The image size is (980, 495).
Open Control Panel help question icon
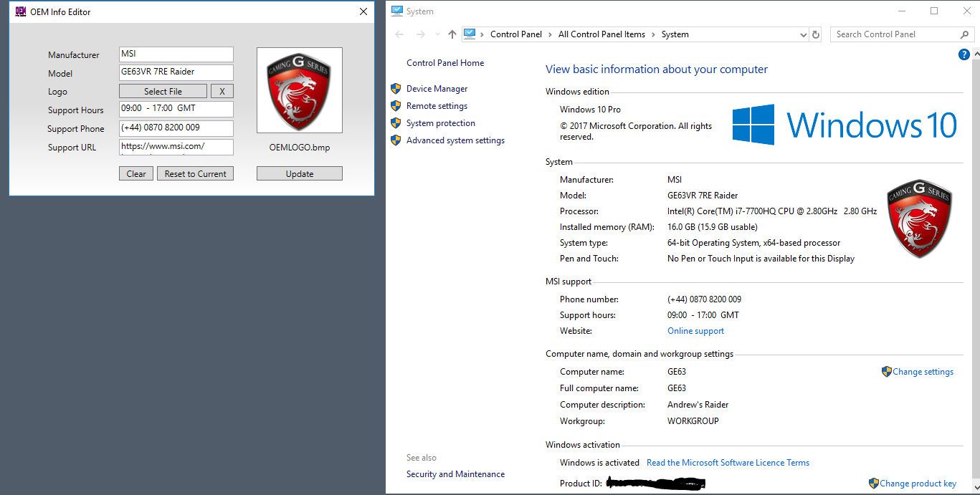tap(964, 54)
